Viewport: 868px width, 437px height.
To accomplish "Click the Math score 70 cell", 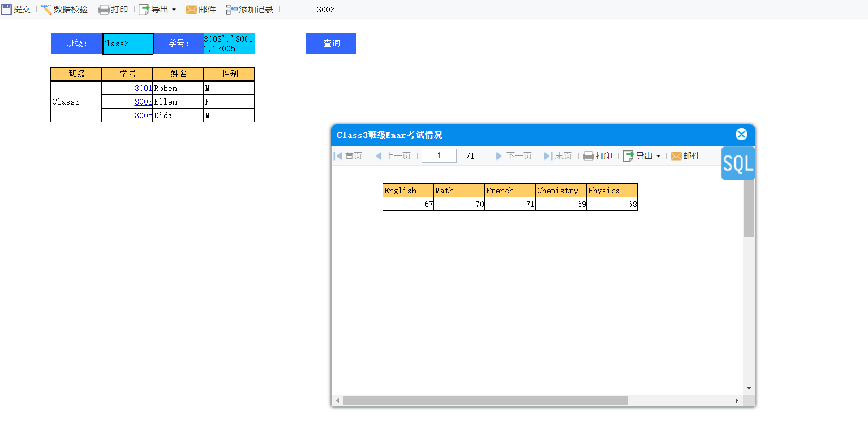I will point(459,204).
